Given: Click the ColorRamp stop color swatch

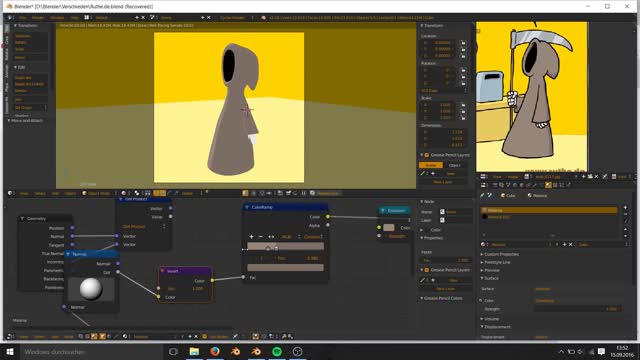Looking at the screenshot, I should [x=285, y=268].
